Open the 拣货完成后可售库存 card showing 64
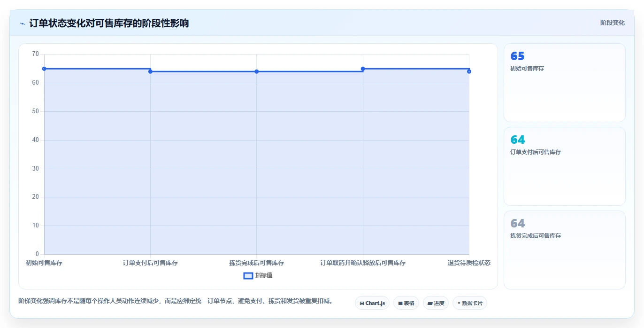 pyautogui.click(x=565, y=250)
